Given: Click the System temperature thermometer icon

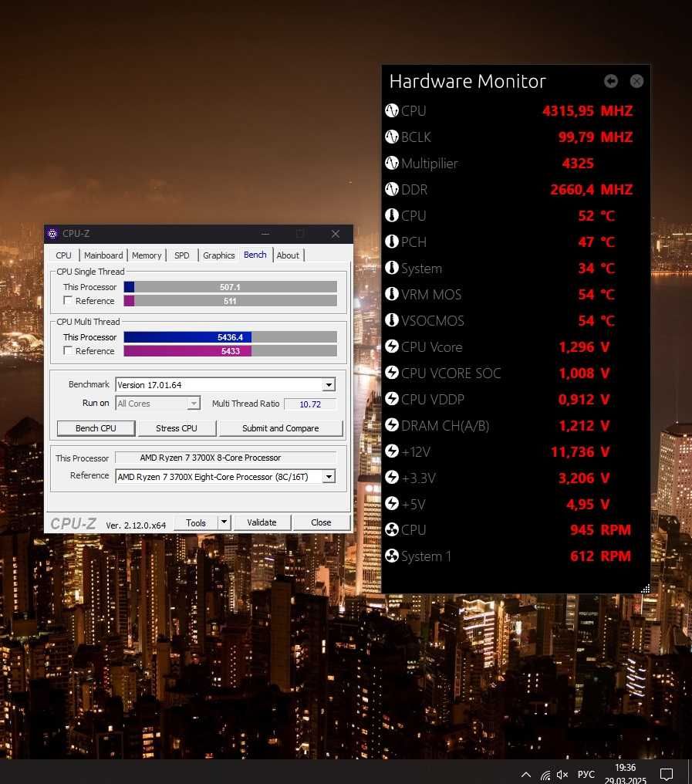Looking at the screenshot, I should pos(392,268).
